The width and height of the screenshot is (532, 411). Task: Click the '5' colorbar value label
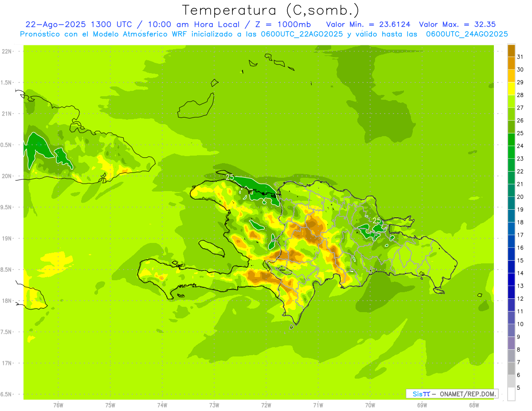click(x=519, y=388)
